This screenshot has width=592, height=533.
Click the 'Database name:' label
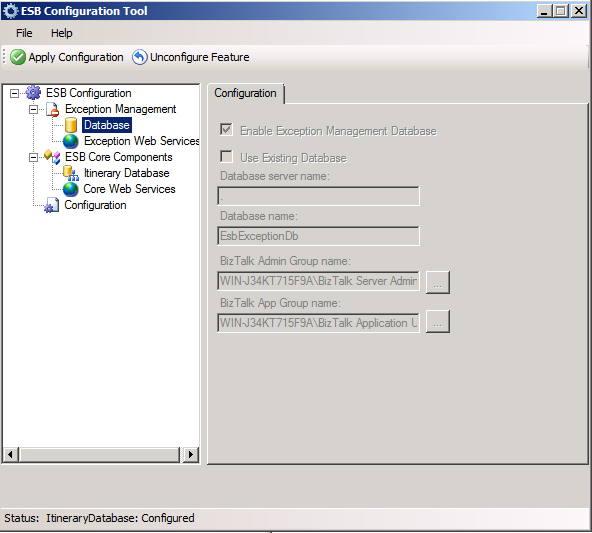pos(259,216)
